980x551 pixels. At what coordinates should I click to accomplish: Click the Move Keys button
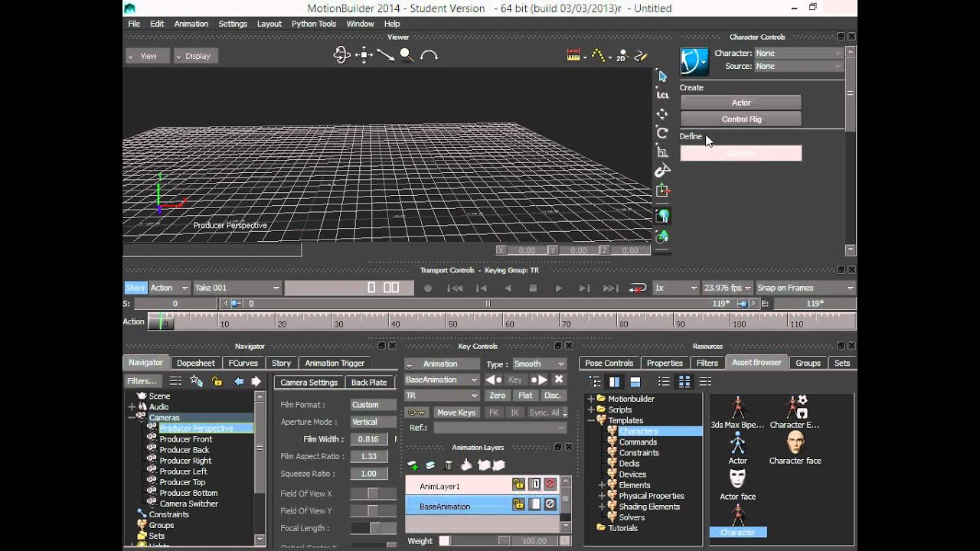456,412
